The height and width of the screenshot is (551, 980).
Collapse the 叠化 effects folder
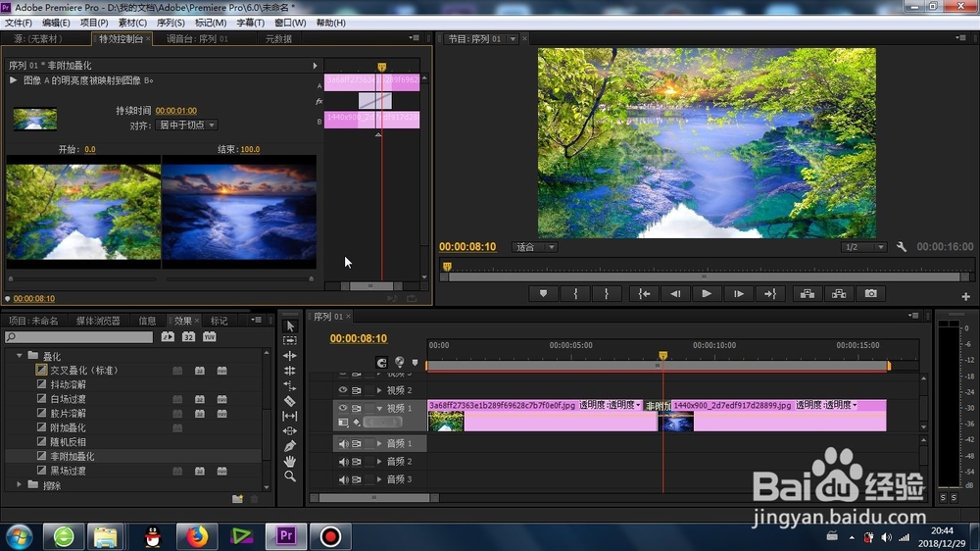[20, 355]
